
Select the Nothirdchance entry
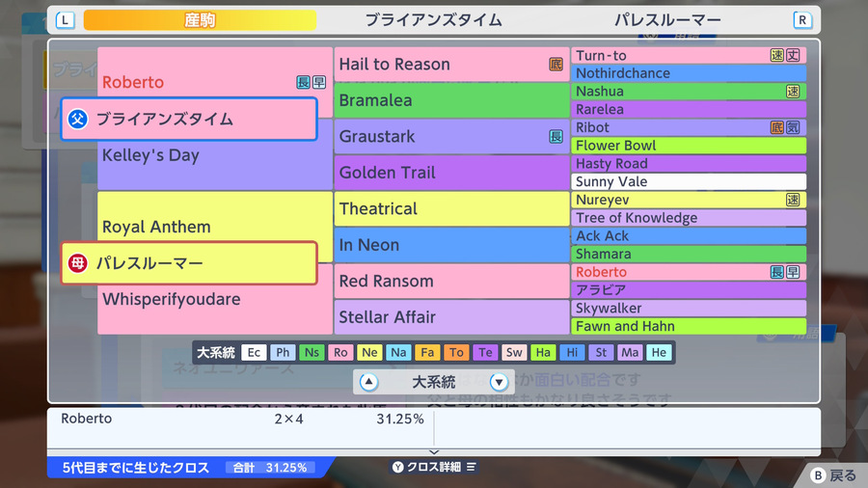point(689,73)
